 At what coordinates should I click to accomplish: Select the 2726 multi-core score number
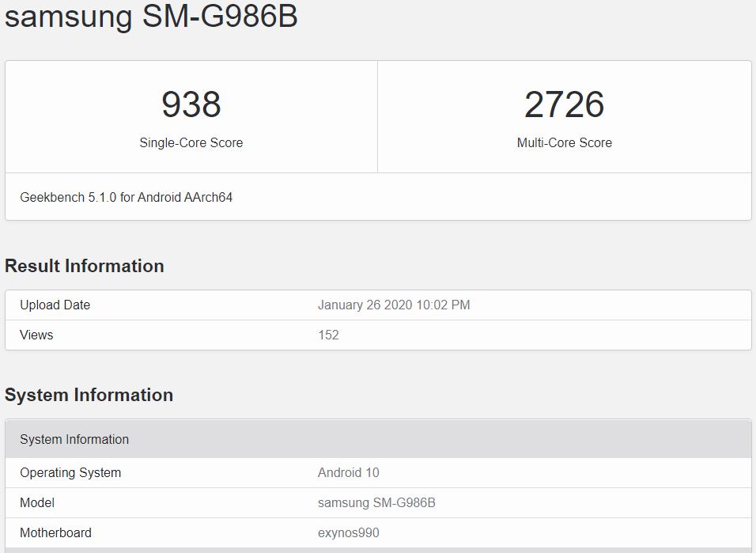[x=564, y=104]
